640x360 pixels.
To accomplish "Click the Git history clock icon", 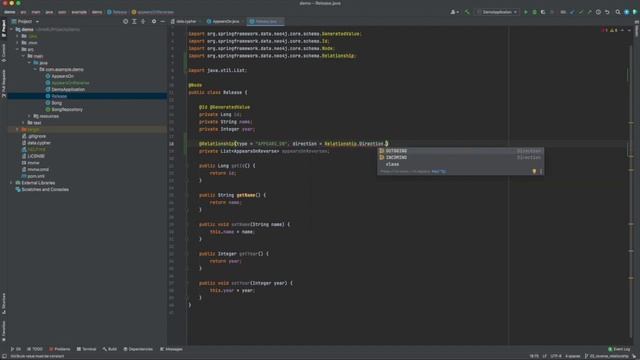I will pyautogui.click(x=598, y=12).
